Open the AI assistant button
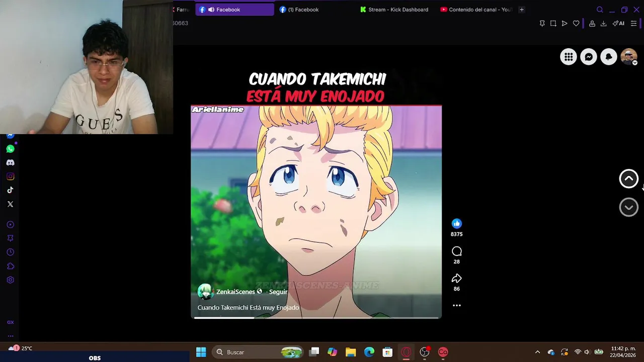Screen dimensions: 644x362 click(x=618, y=23)
